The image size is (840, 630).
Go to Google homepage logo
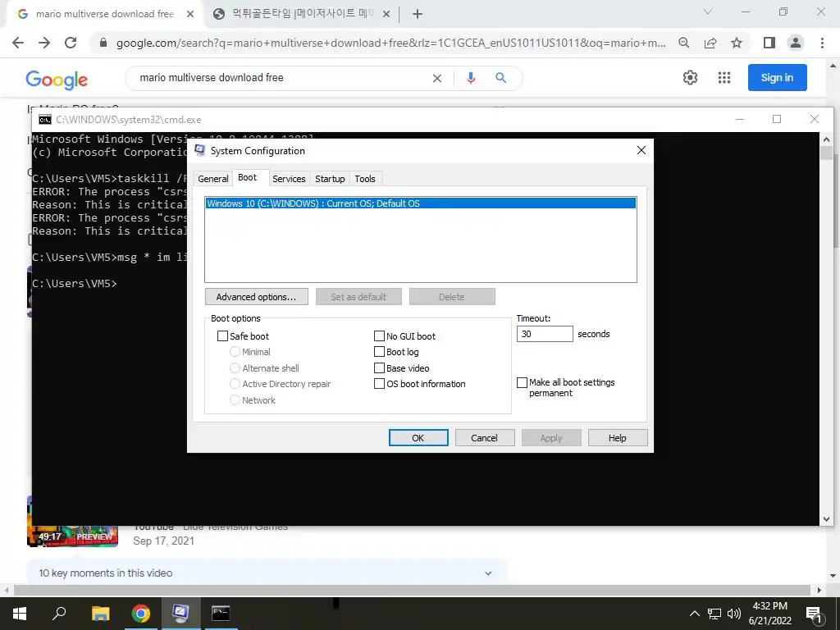pos(57,80)
